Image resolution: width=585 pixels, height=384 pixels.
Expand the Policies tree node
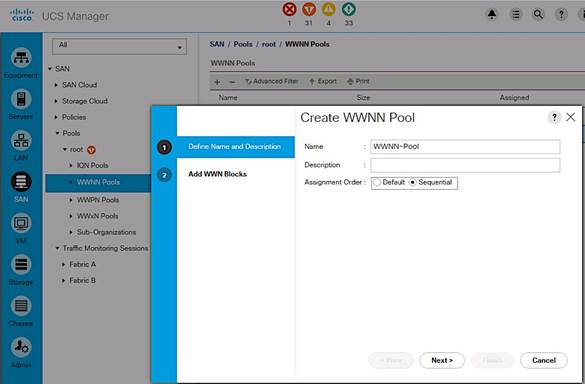(x=56, y=117)
